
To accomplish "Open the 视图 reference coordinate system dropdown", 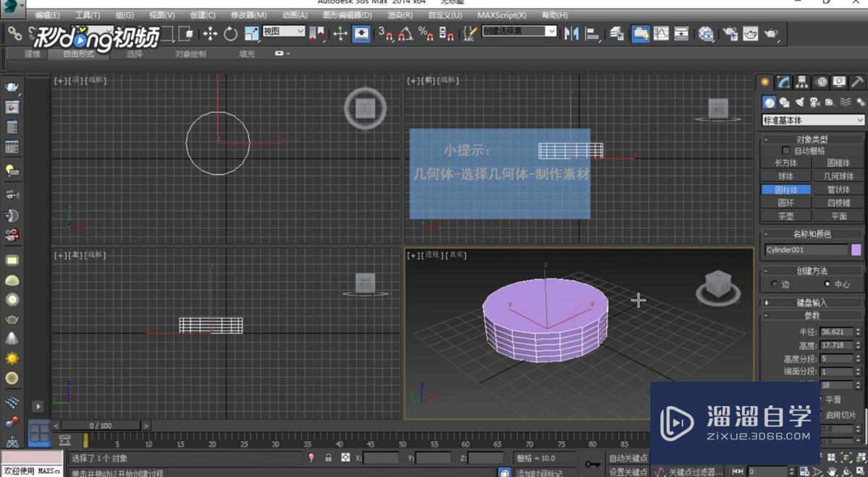I will tap(283, 33).
